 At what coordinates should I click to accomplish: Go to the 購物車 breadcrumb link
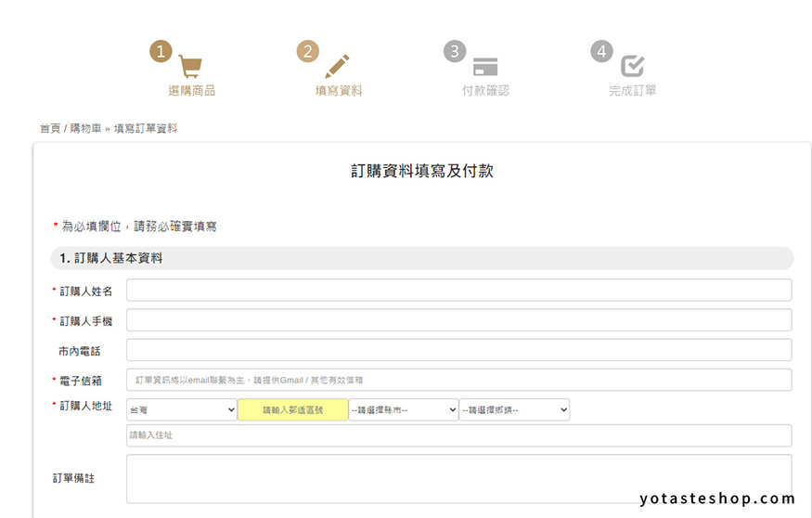coord(85,128)
